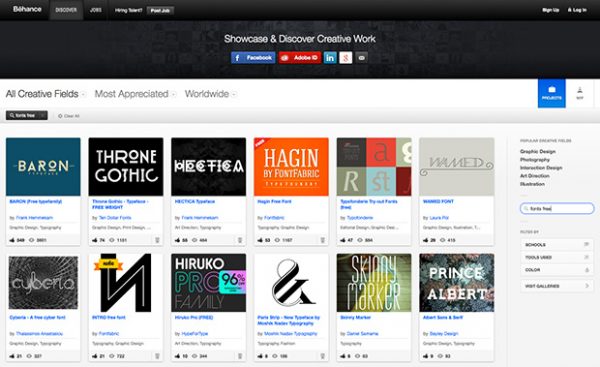Open the Sign Up link
Screen dimensions: 600x367
551,10
